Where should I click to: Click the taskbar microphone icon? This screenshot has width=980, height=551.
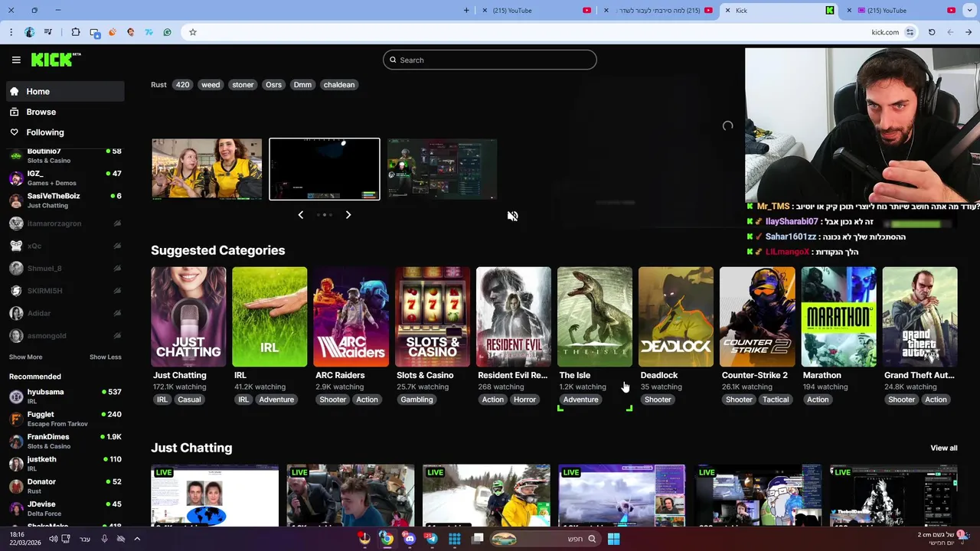[105, 539]
